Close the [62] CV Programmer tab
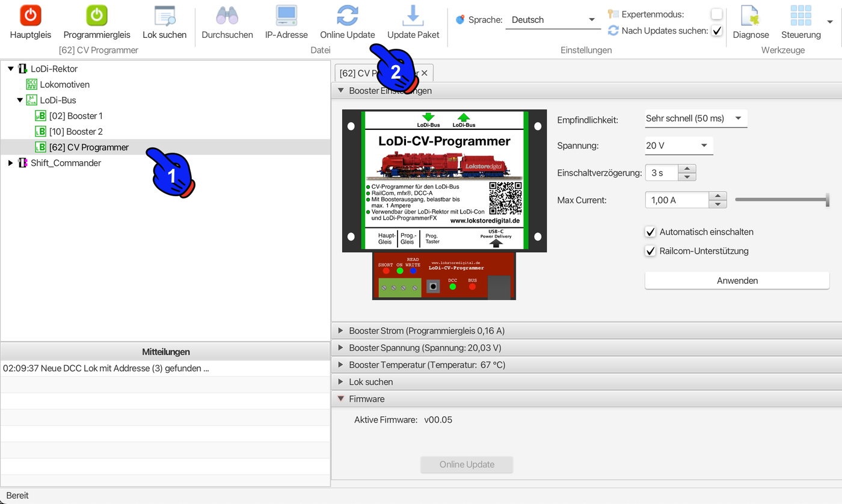Screen dimensions: 842x504 [424, 73]
